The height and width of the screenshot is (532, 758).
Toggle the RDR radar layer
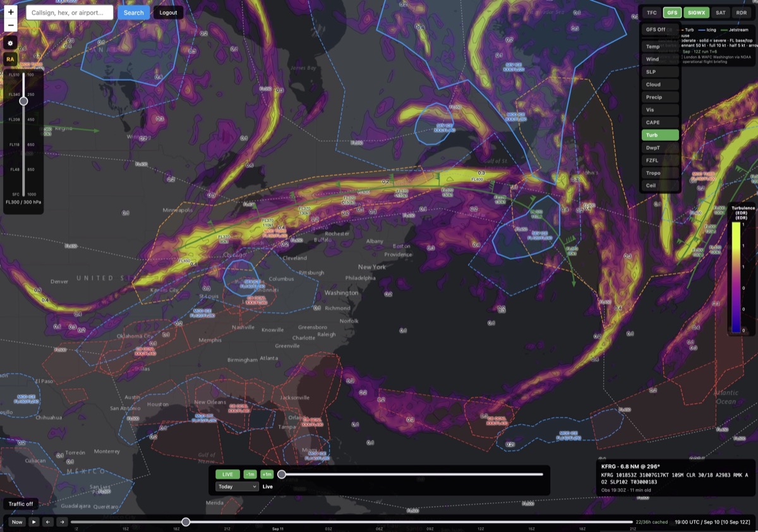(742, 13)
